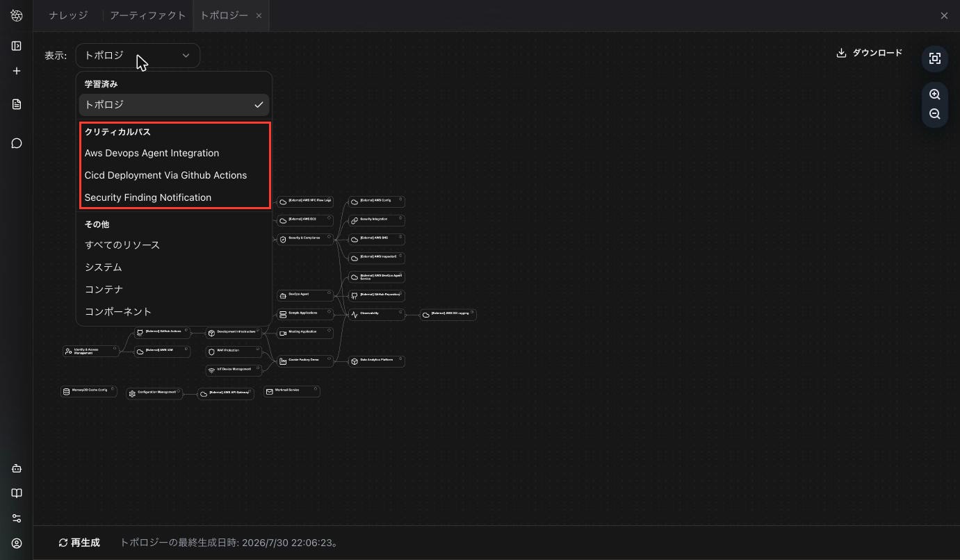Select the Observability node
960x560 pixels.
pos(376,314)
